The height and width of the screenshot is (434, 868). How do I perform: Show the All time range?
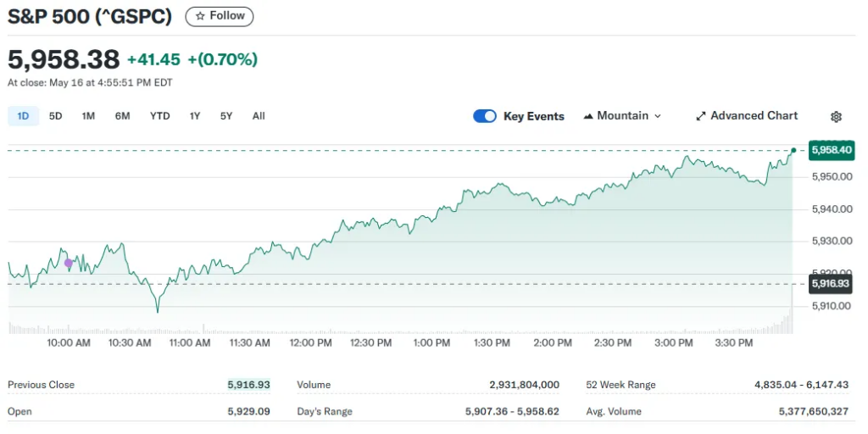coord(259,116)
